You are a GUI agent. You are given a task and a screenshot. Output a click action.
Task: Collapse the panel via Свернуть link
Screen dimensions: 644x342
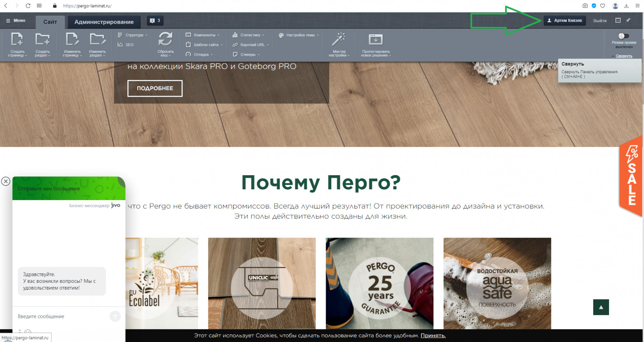(624, 56)
